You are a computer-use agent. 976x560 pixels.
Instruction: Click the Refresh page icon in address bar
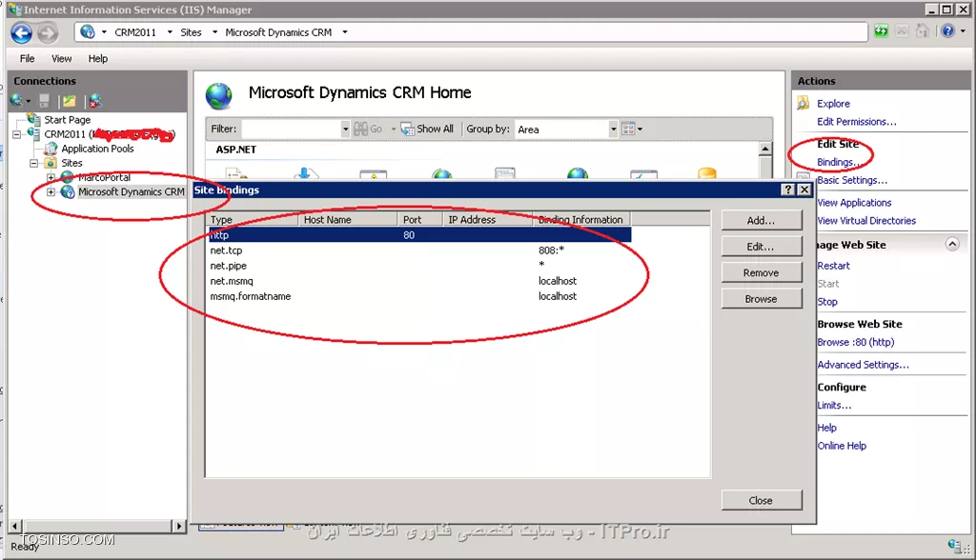[882, 31]
